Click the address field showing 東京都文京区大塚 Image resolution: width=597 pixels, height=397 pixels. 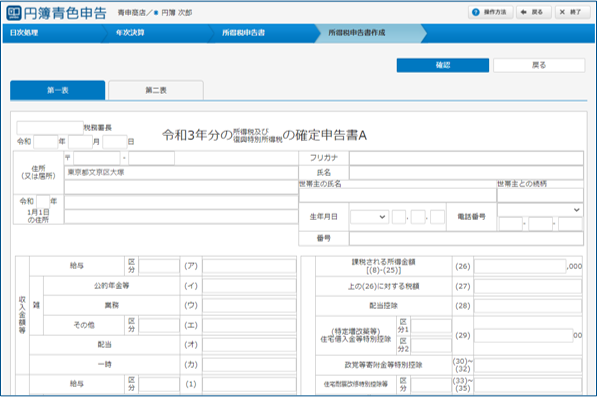tap(181, 172)
